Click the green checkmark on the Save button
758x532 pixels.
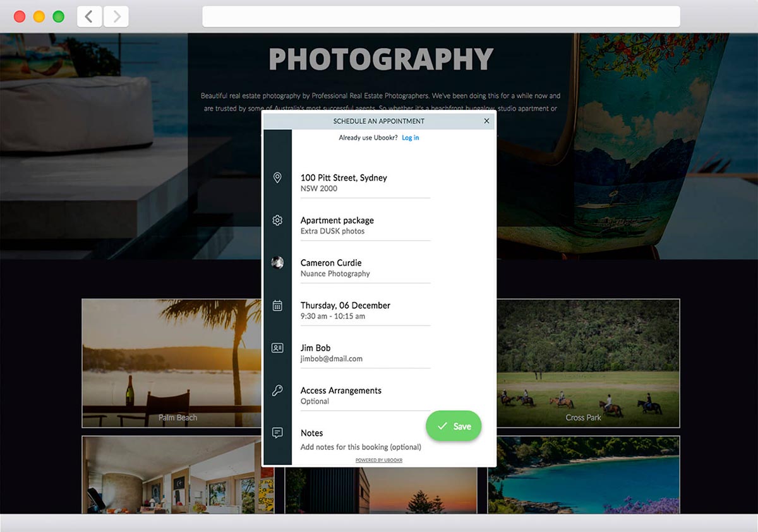442,426
